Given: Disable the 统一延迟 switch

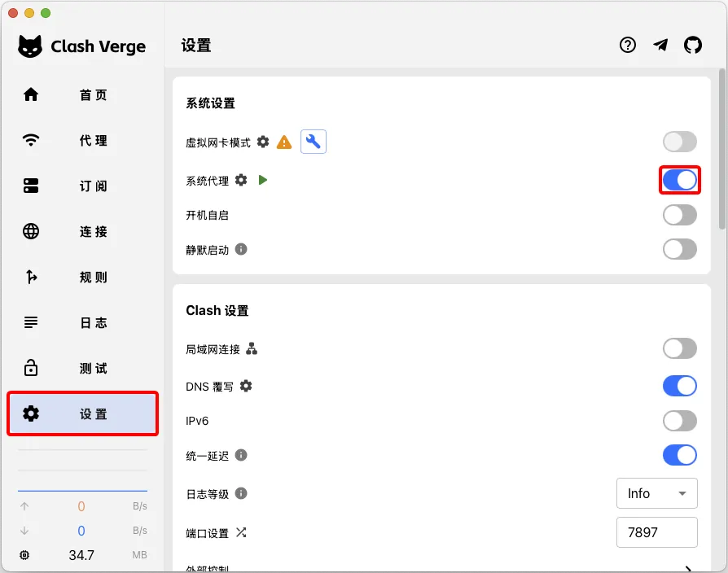Looking at the screenshot, I should [x=680, y=455].
